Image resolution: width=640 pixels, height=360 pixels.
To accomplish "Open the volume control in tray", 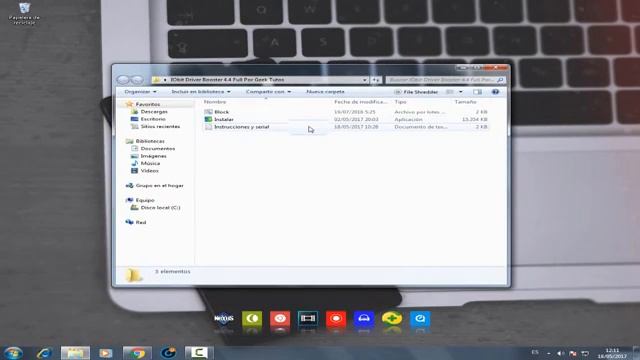I will 560,353.
